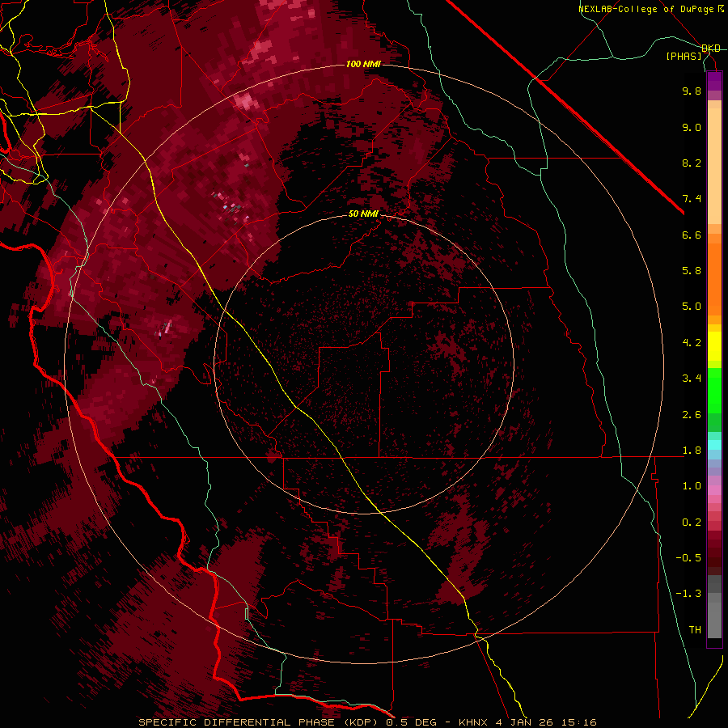Click the 1.8 value on the scale

click(692, 451)
